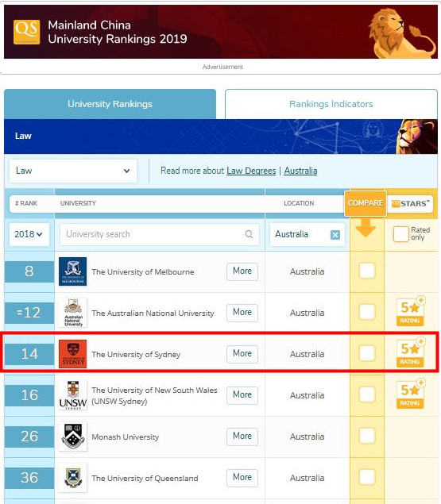This screenshot has width=441, height=504.
Task: Tick compare checkbox for University of Melbourne
Action: 367,271
